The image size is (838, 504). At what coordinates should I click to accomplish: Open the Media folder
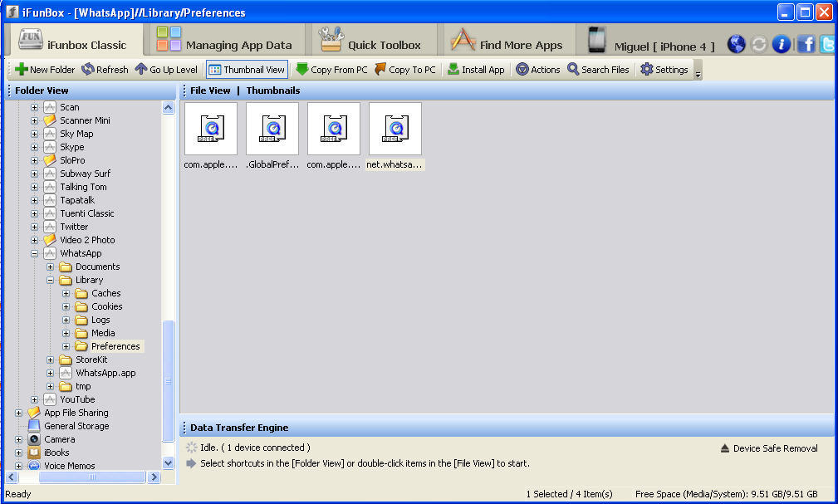coord(103,334)
